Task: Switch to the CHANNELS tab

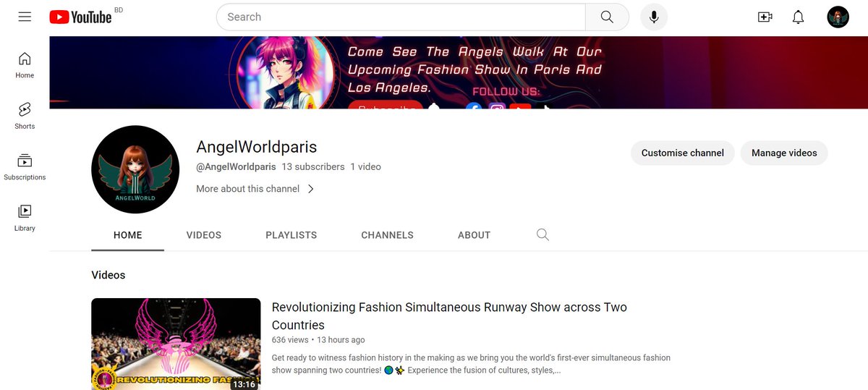Action: 388,235
